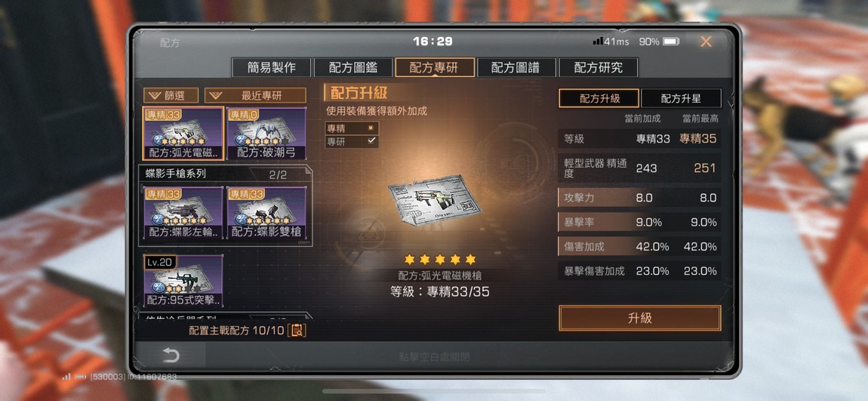Click the 升級 upgrade button
868x401 pixels.
click(x=640, y=318)
